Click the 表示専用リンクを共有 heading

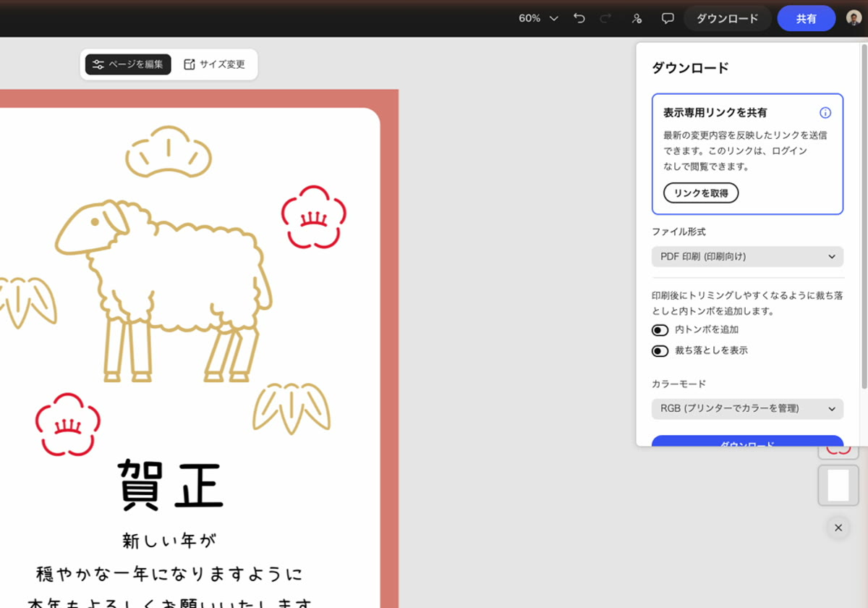pyautogui.click(x=715, y=113)
